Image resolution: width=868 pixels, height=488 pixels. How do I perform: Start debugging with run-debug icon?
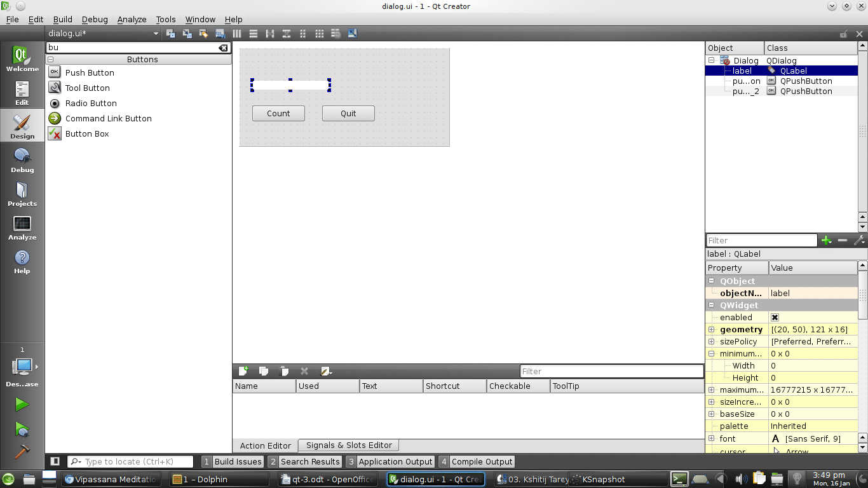[22, 430]
